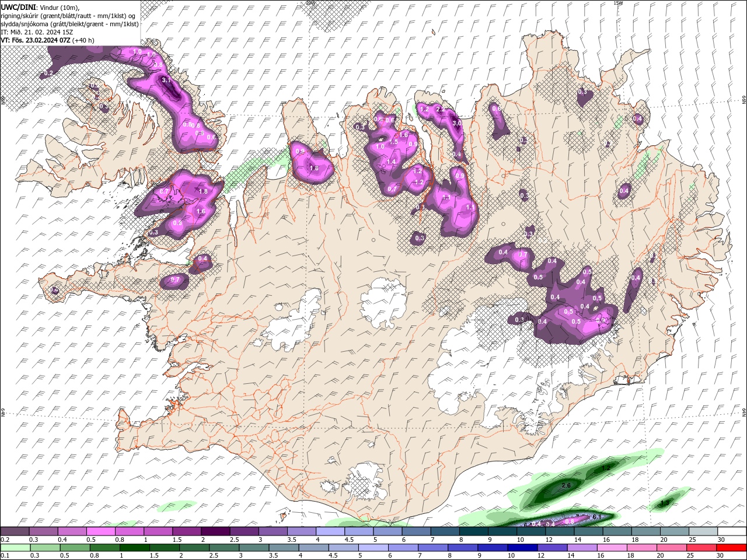Click the darkest green 1–1.5 rain scale swatch
This screenshot has height=560, width=747.
coord(135,548)
